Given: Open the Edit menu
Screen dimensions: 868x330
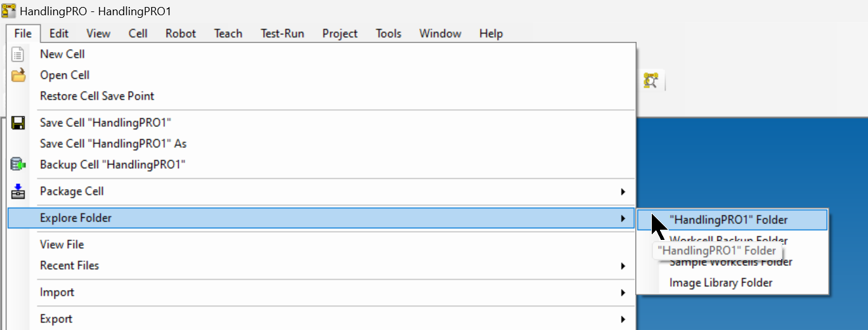Looking at the screenshot, I should (x=59, y=34).
